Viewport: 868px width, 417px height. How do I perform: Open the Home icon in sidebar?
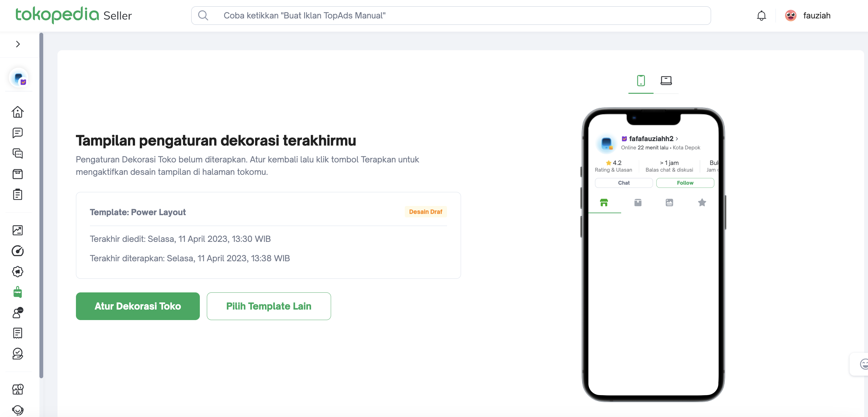coord(17,112)
